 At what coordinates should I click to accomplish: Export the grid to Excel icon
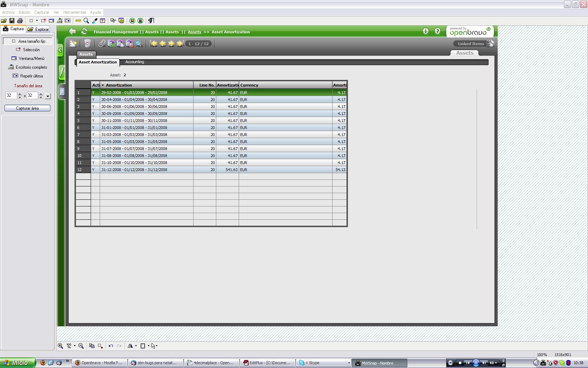[x=111, y=43]
